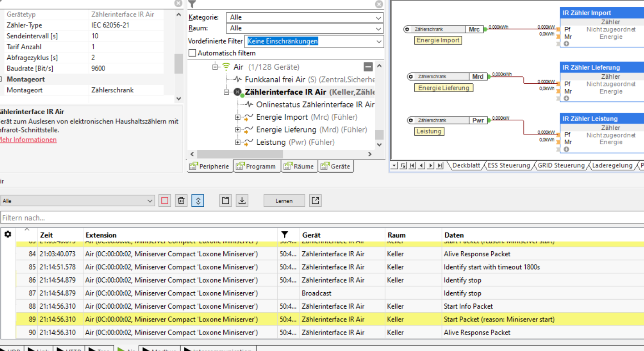This screenshot has width=644, height=351.
Task: Open the GRID Steuerung page tab
Action: (561, 166)
